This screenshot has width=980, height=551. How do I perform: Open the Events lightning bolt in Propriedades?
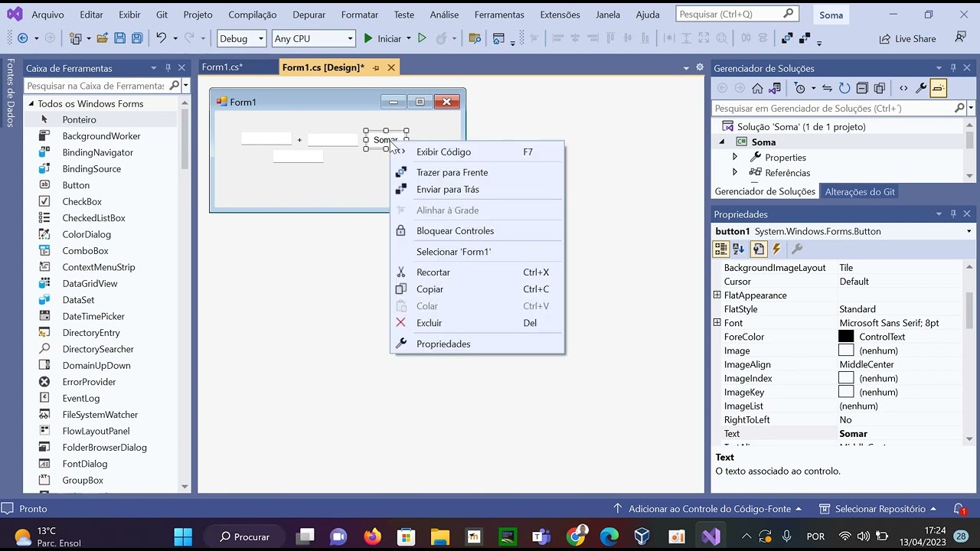776,249
